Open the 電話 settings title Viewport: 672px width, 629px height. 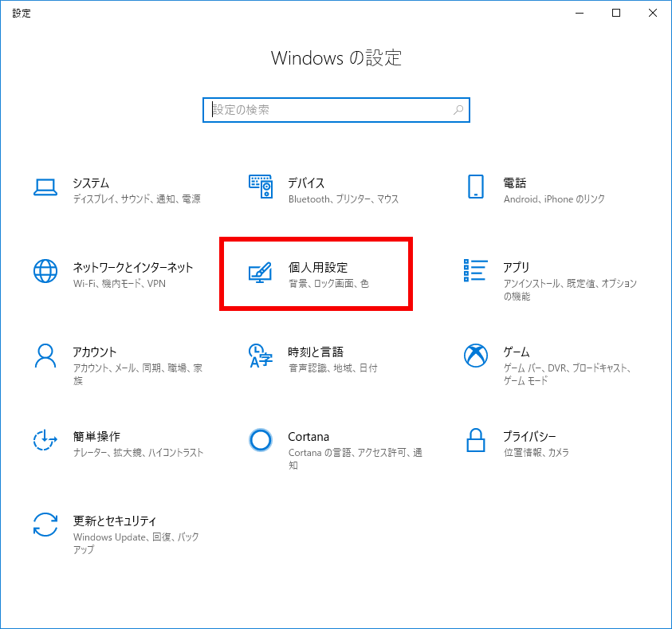(515, 183)
